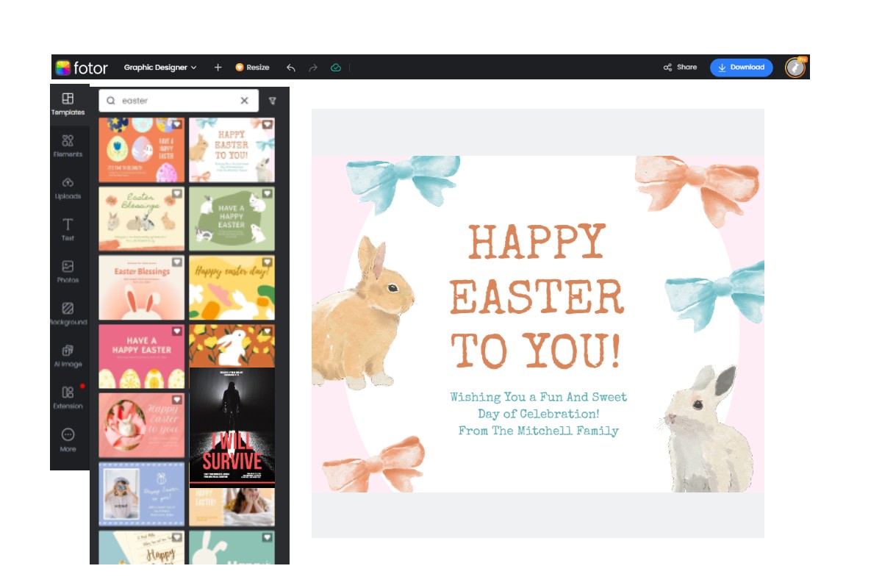Favorite the pink bunny-ears Easter Blessings template
The image size is (882, 588).
[x=176, y=262]
